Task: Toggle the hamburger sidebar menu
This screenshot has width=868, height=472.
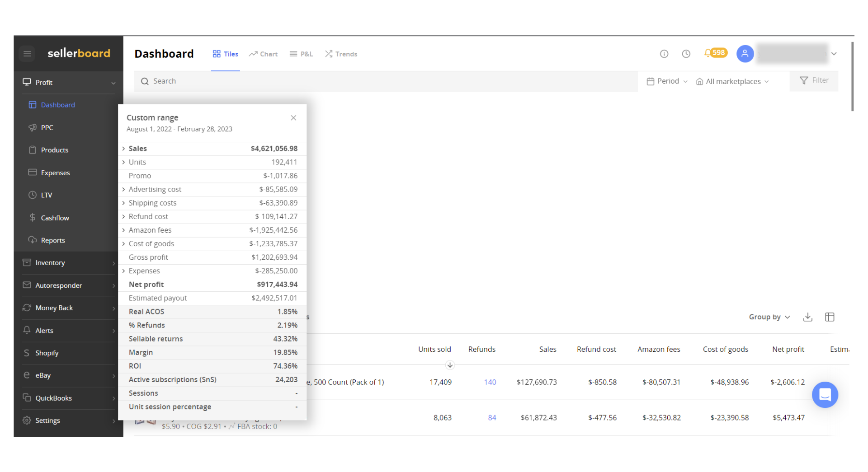Action: (x=27, y=54)
